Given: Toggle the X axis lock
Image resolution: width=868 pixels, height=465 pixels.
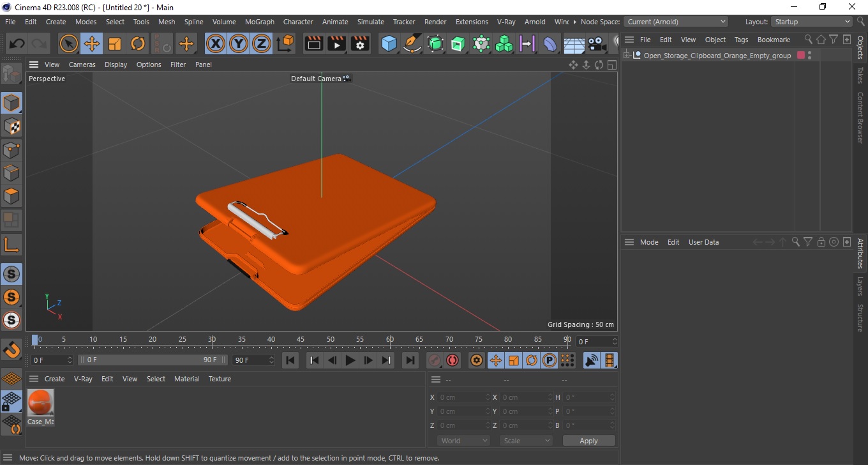Looking at the screenshot, I should (x=216, y=43).
